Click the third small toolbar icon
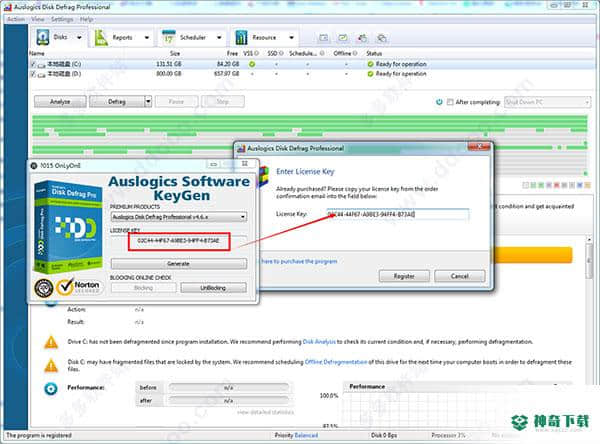 362,38
